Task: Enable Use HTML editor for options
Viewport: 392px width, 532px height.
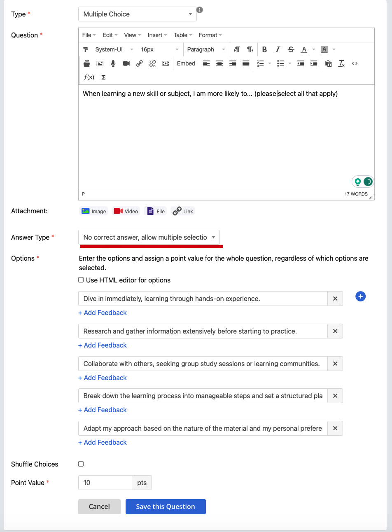Action: (81, 280)
